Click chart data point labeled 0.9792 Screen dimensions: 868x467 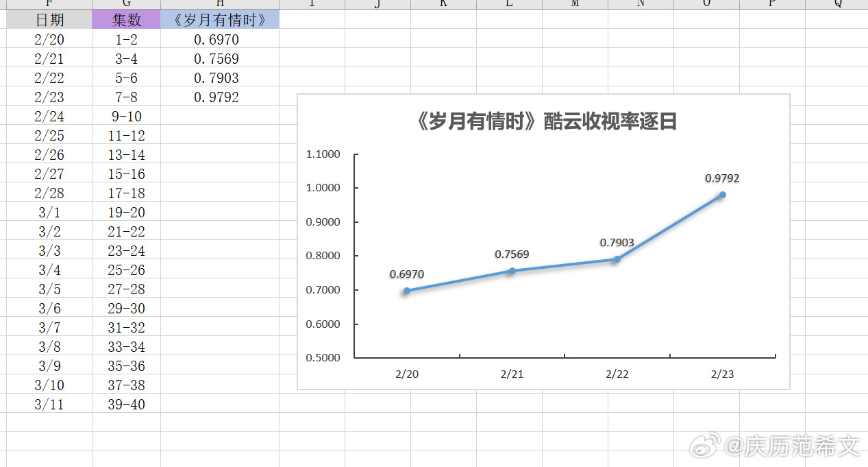point(722,195)
